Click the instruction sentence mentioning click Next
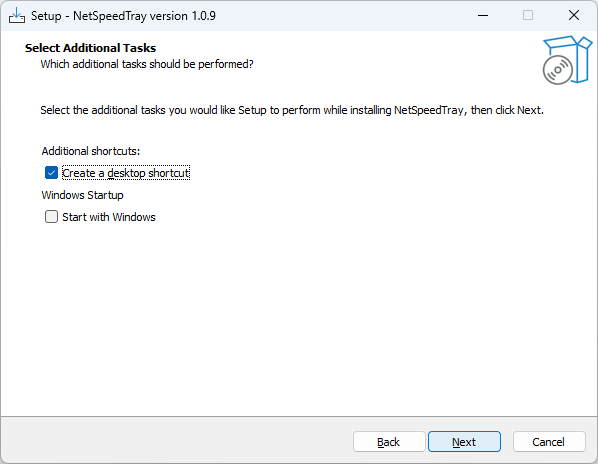 coord(292,110)
